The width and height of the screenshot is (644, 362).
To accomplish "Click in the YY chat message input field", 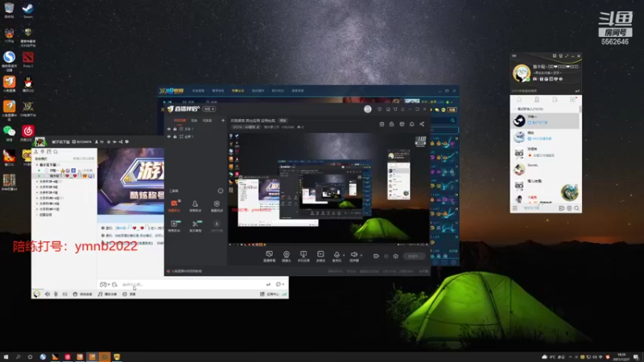I will click(191, 285).
